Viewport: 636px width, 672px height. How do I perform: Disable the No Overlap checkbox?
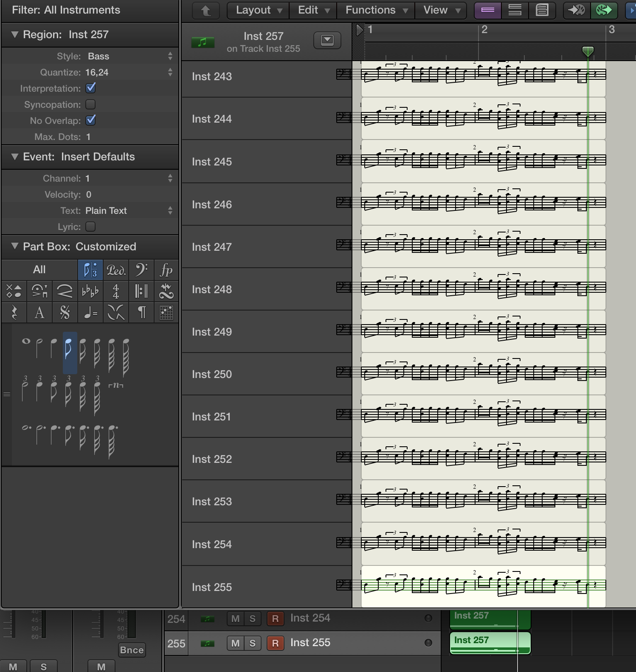(90, 120)
